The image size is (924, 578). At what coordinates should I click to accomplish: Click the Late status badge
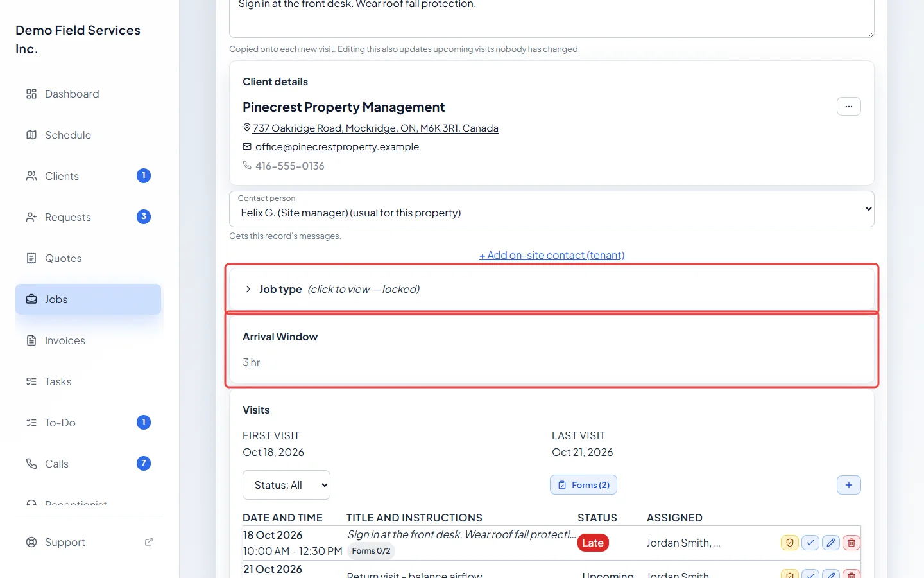pos(593,543)
